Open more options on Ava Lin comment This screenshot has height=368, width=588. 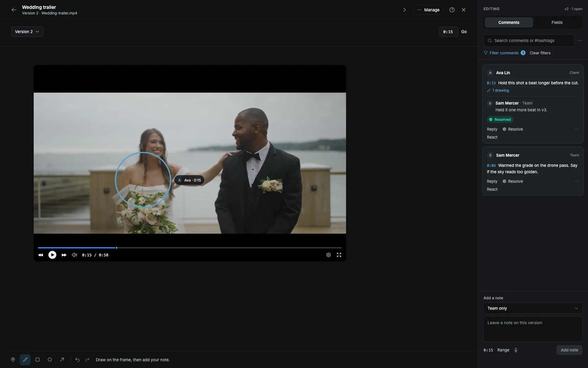[x=577, y=129]
